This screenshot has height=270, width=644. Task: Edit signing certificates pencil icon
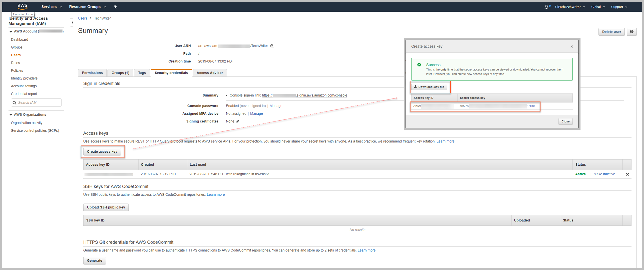pos(237,121)
